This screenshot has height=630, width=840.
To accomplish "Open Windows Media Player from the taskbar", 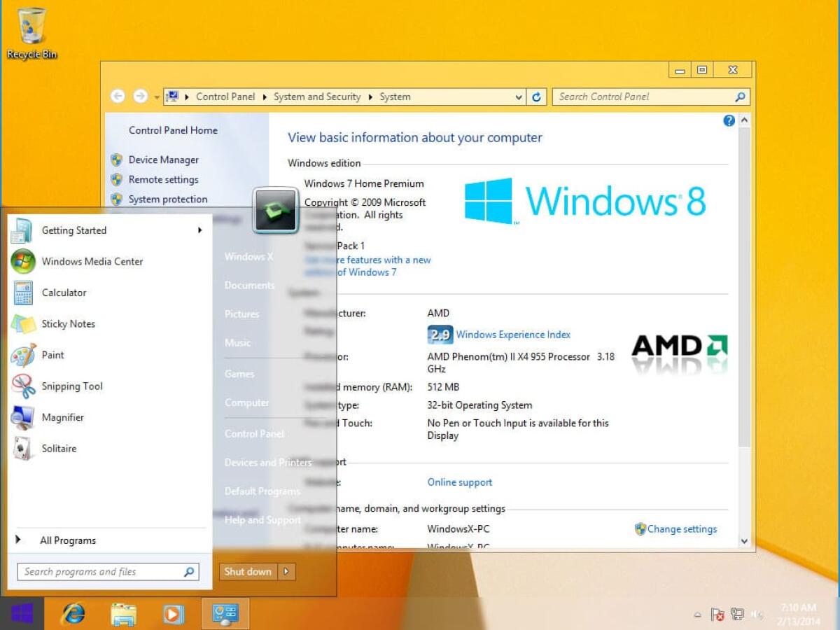I will click(174, 613).
